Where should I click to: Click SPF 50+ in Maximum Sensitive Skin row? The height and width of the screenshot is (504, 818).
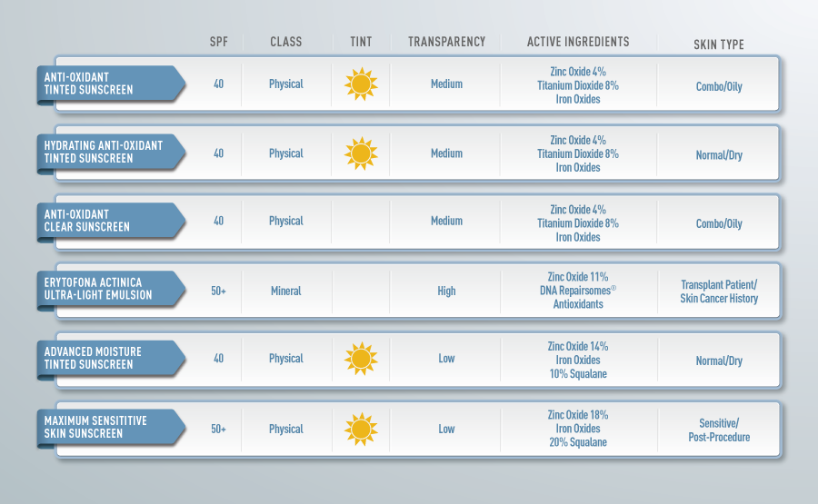[x=218, y=429]
